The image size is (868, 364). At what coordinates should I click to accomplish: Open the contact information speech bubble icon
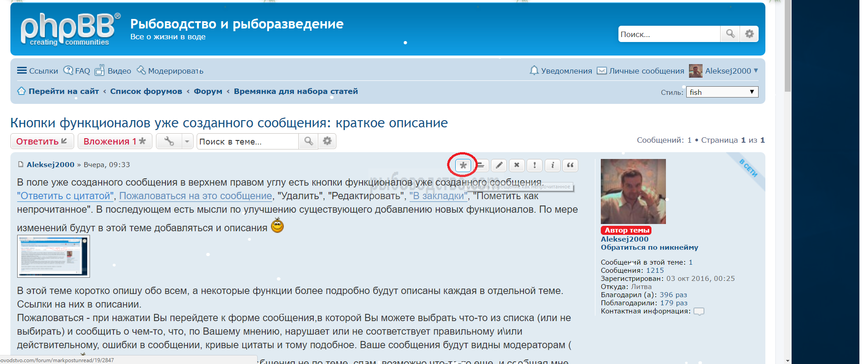pyautogui.click(x=698, y=311)
